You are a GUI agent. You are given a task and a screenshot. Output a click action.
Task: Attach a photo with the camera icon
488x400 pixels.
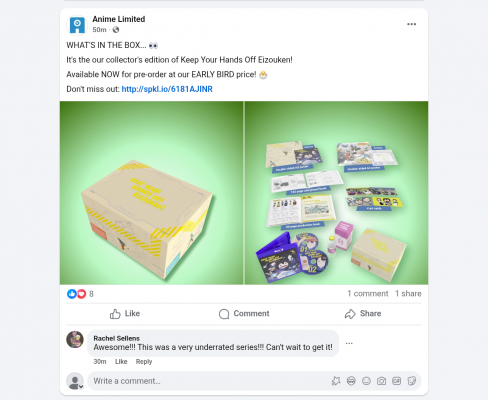tap(381, 381)
